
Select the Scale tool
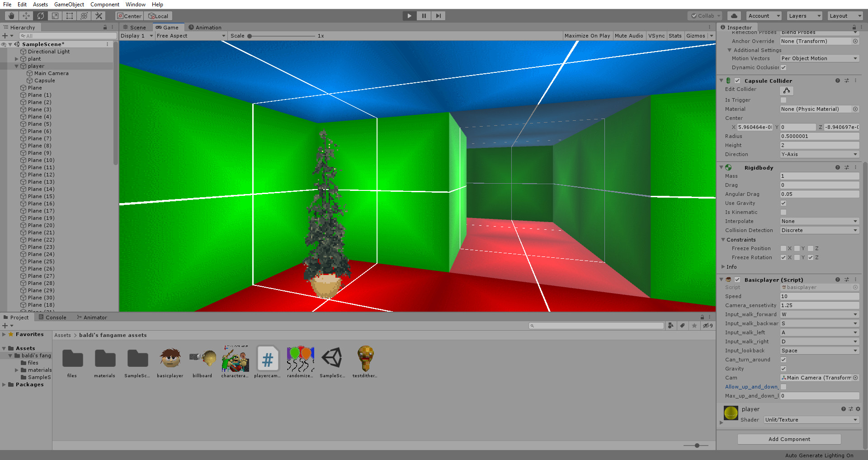click(55, 16)
